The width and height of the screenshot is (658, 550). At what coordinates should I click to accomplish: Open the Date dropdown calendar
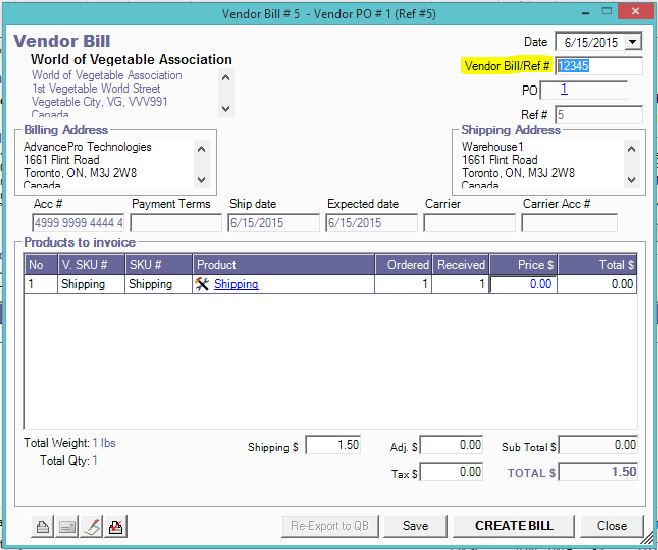tap(633, 42)
